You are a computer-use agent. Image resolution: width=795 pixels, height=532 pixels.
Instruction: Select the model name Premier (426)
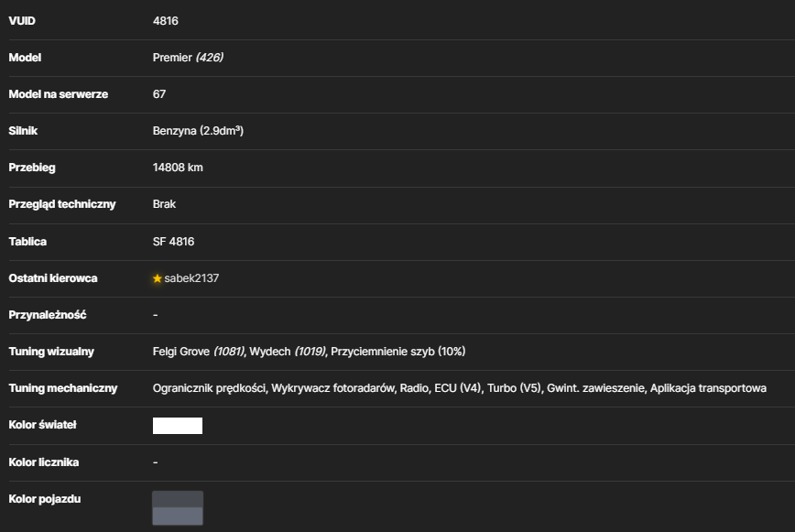[188, 58]
